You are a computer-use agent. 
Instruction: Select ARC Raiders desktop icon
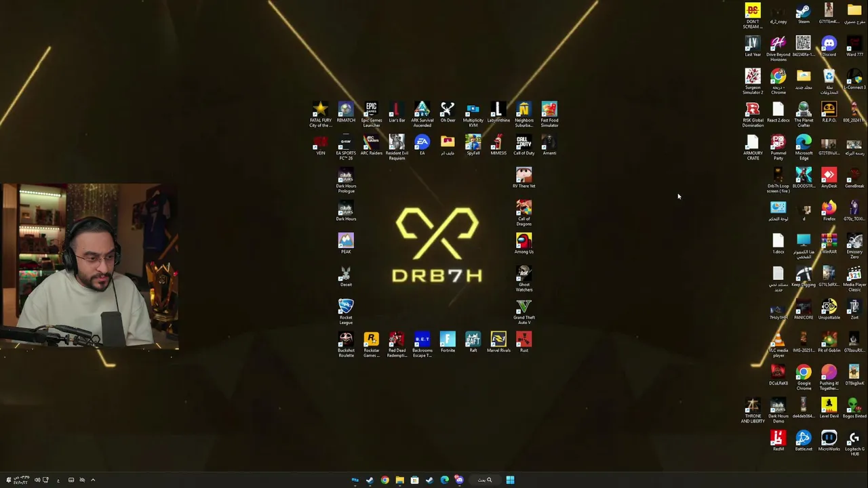click(371, 145)
